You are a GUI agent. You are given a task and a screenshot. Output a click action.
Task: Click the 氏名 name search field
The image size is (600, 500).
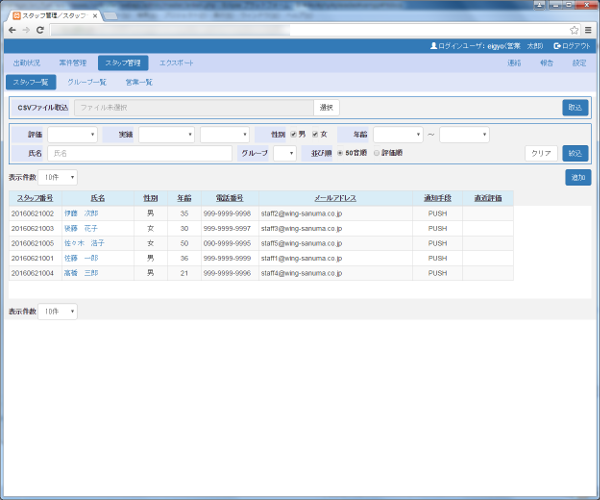coord(140,153)
